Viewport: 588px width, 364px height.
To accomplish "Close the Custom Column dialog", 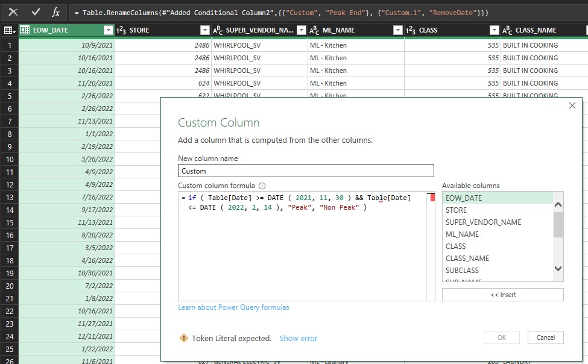I will pos(572,105).
